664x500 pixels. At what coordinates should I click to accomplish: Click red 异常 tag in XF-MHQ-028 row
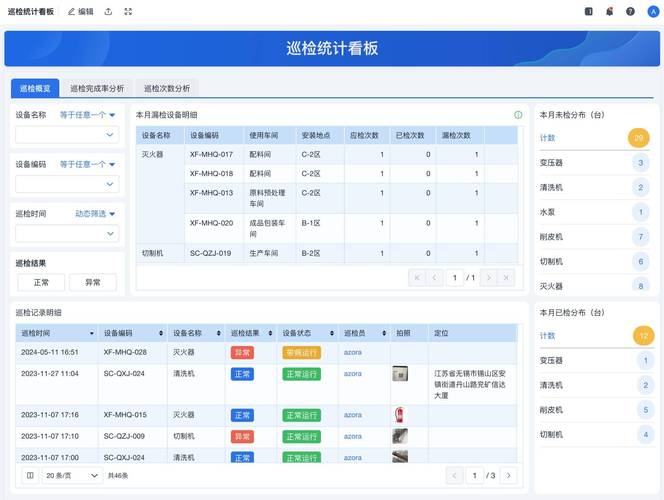tap(242, 352)
